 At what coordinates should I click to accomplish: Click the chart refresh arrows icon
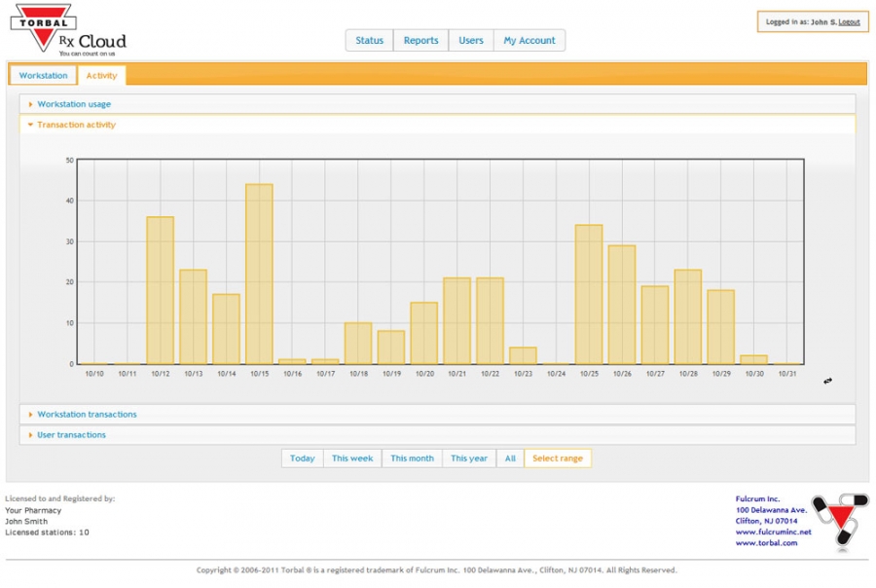[827, 381]
